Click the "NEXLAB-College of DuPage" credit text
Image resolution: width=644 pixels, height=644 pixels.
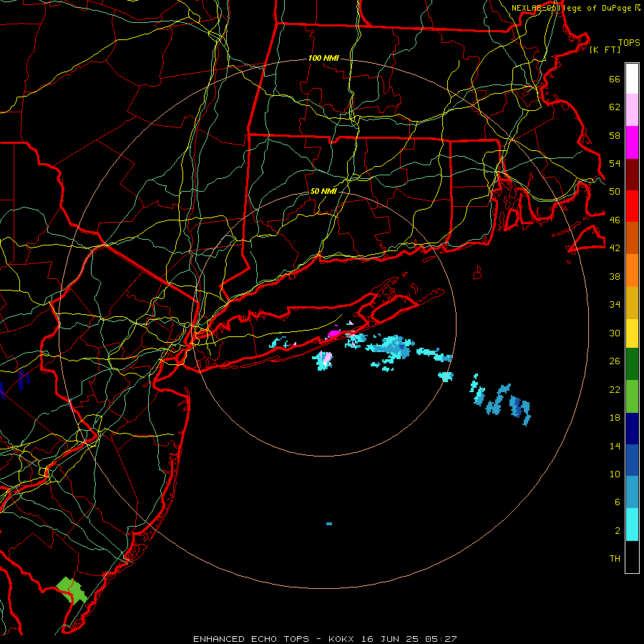click(x=572, y=8)
